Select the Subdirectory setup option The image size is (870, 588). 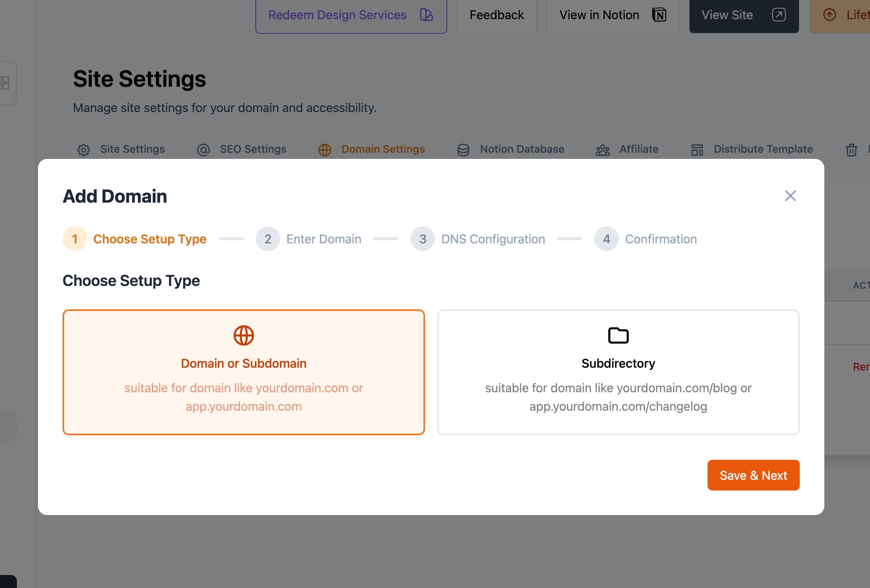618,372
